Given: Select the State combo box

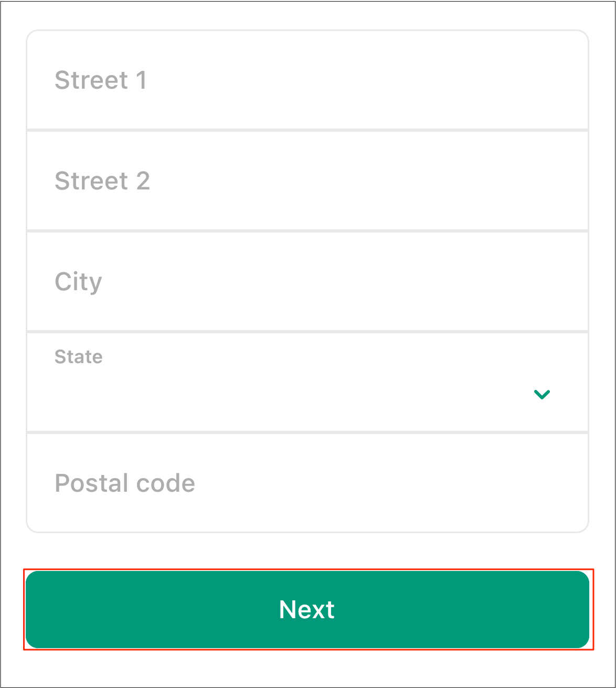Looking at the screenshot, I should (307, 383).
